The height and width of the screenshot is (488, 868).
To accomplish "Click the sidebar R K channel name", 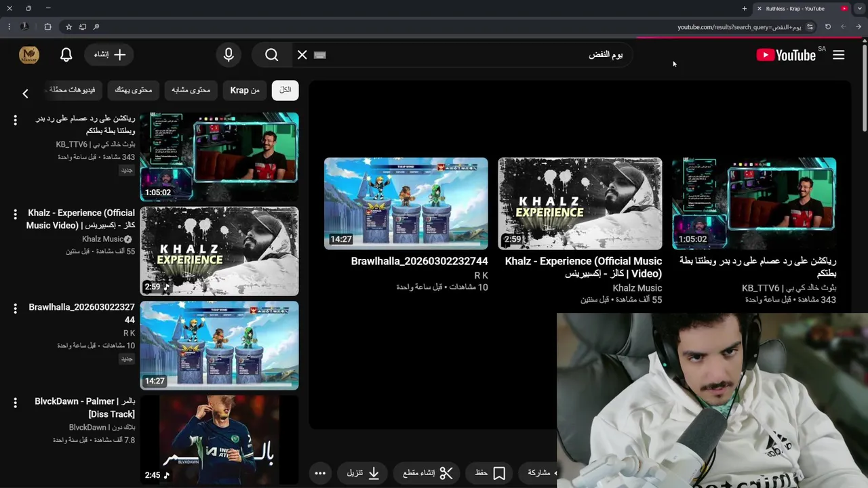I will coord(129,333).
